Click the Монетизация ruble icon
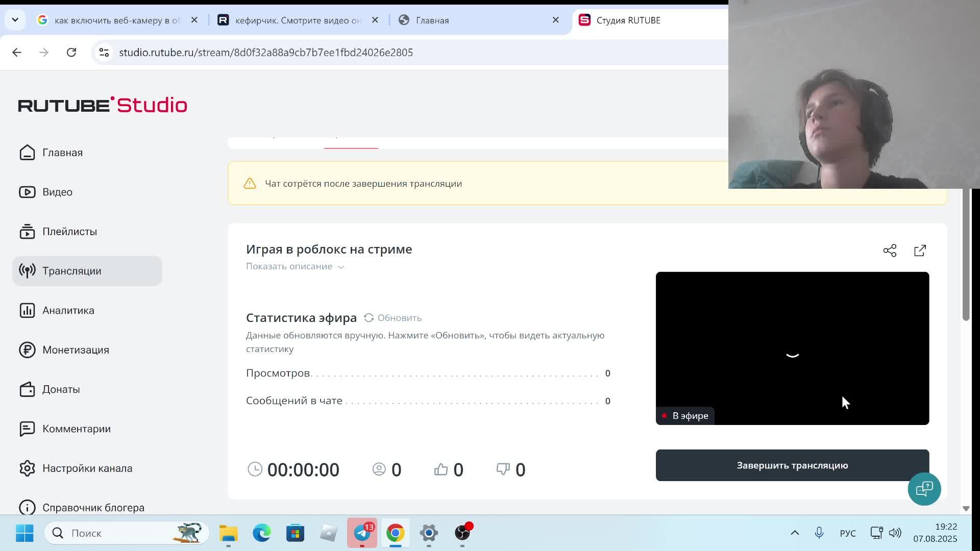The width and height of the screenshot is (980, 551). coord(27,350)
